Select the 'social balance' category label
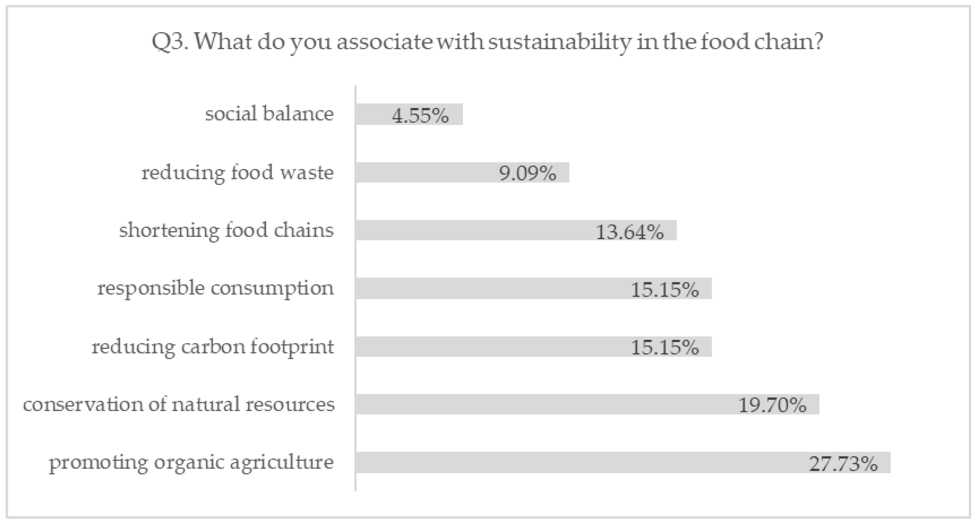This screenshot has height=527, width=980. 269,114
